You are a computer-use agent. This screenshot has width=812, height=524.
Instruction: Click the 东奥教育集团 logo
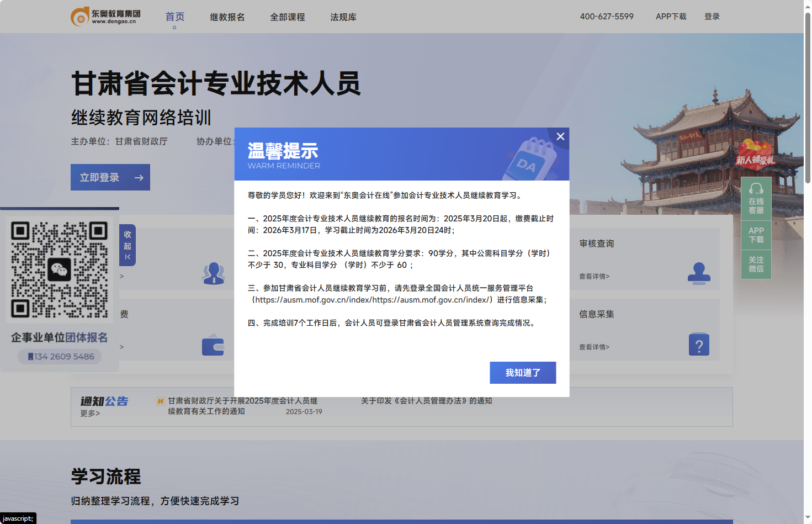(106, 17)
